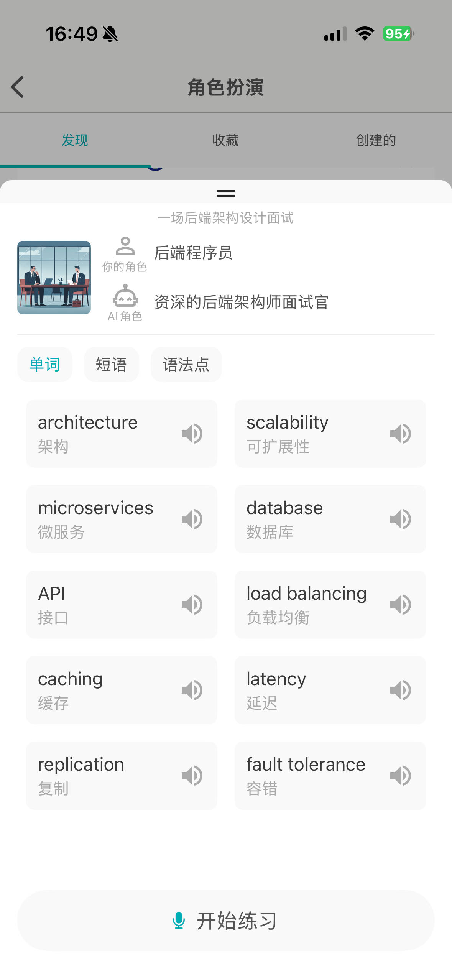Play replication pronunciation audio

click(x=192, y=776)
